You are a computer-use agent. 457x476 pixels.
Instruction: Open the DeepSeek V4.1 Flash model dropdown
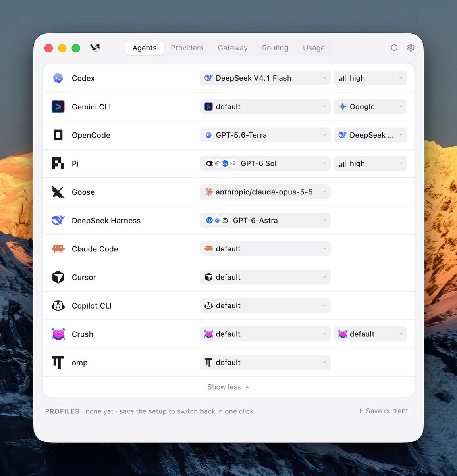point(265,78)
